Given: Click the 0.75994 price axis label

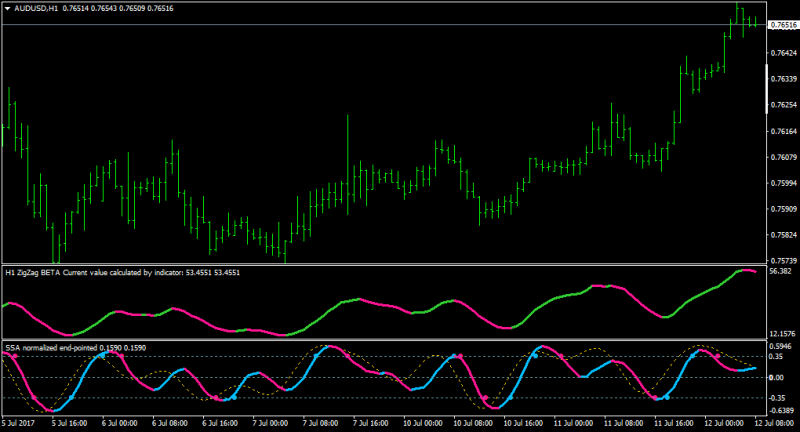Looking at the screenshot, I should 783,183.
